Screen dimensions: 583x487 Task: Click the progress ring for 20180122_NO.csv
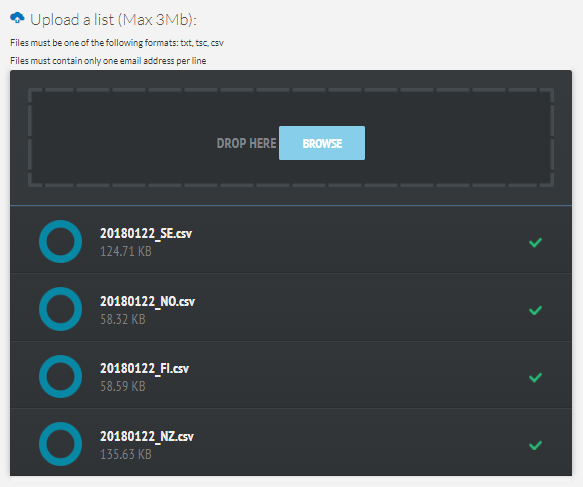click(x=61, y=309)
